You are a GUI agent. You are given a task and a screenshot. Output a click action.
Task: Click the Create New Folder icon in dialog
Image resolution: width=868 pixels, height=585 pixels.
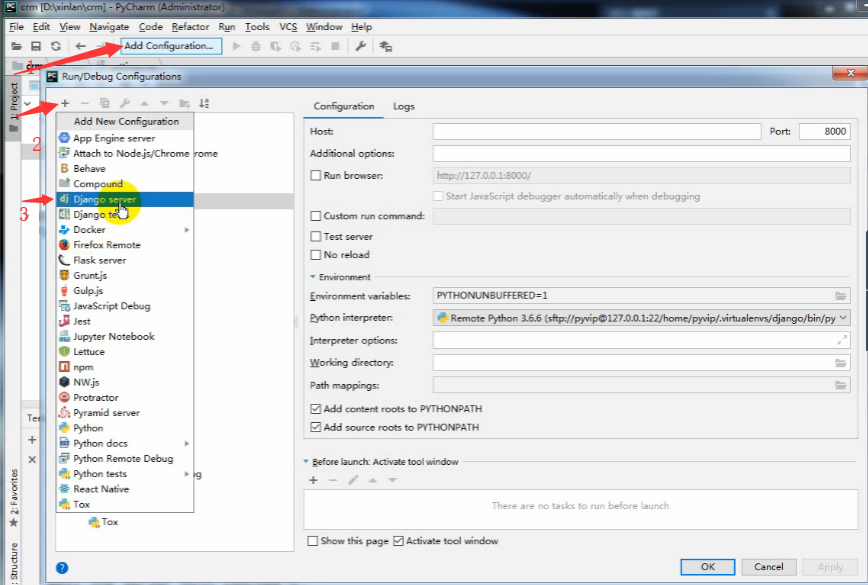tap(184, 103)
